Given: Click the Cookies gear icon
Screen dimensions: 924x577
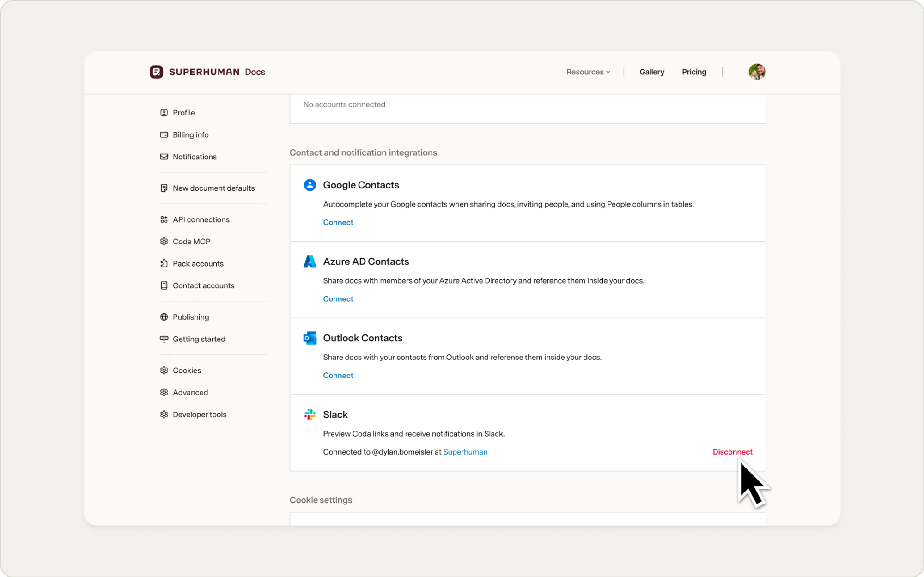Looking at the screenshot, I should [164, 370].
